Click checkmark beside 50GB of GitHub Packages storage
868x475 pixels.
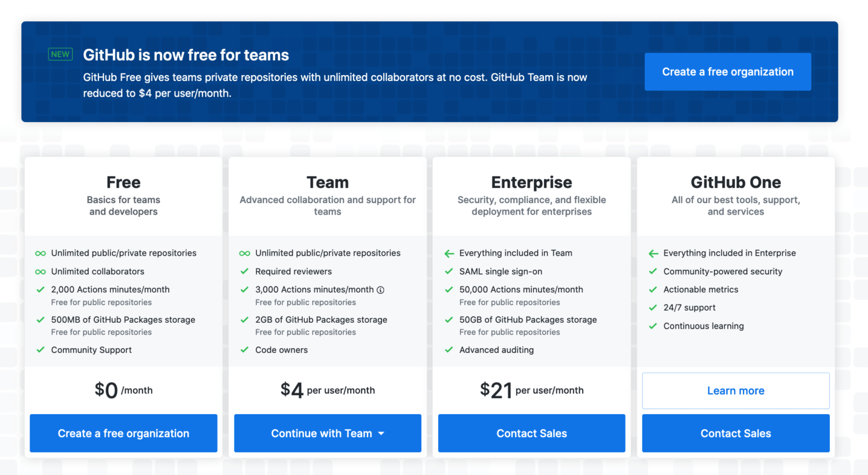(x=449, y=319)
